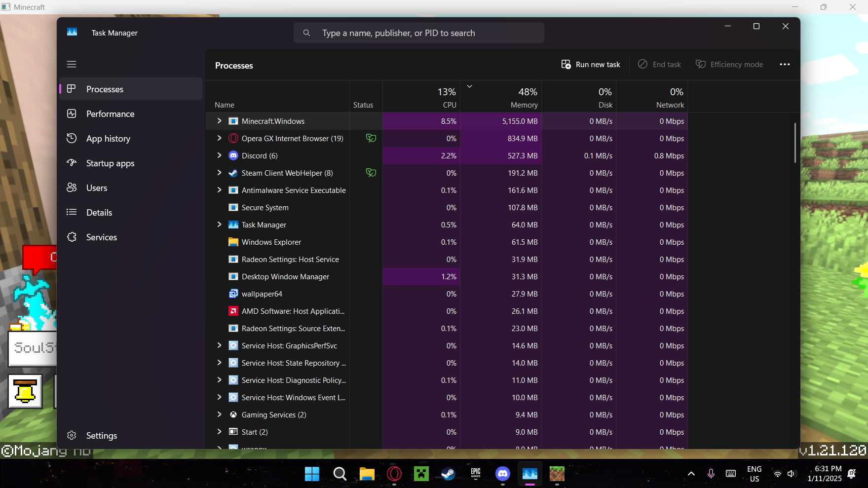Click the Discord icon in the taskbar
This screenshot has height=488, width=868.
[x=502, y=474]
